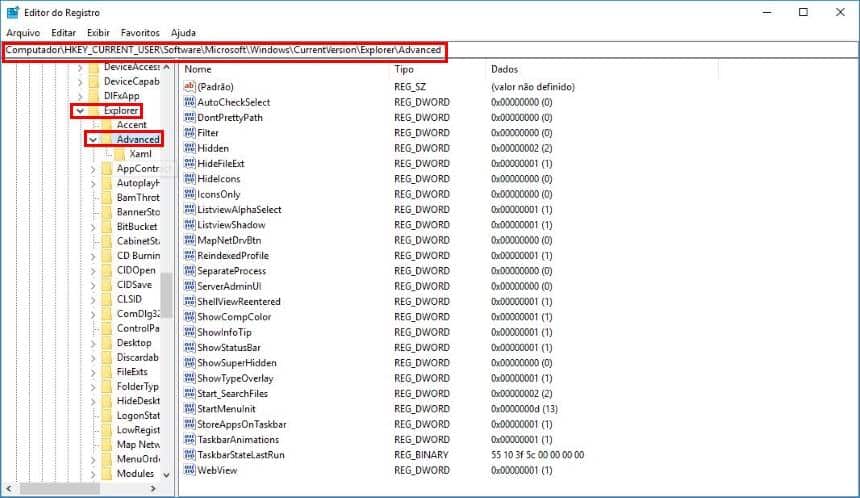Open the Ajuda menu
Viewport: 860px width, 498px height.
(x=183, y=33)
